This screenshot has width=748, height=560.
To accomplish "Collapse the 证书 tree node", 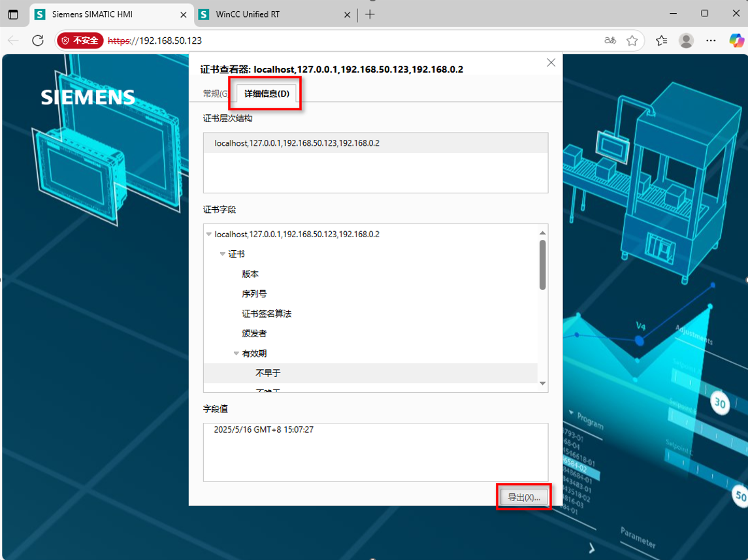I will [223, 254].
